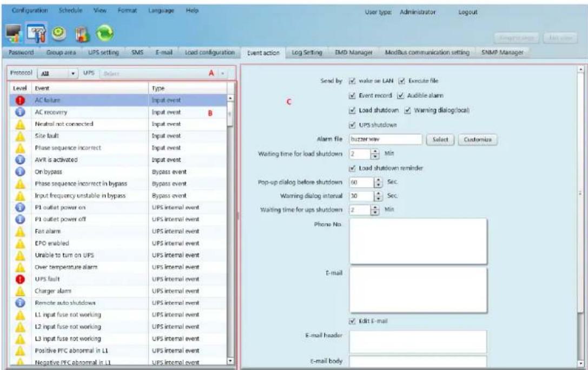Click warning icon beside Phase sequence incorrect in bypass

coord(20,184)
